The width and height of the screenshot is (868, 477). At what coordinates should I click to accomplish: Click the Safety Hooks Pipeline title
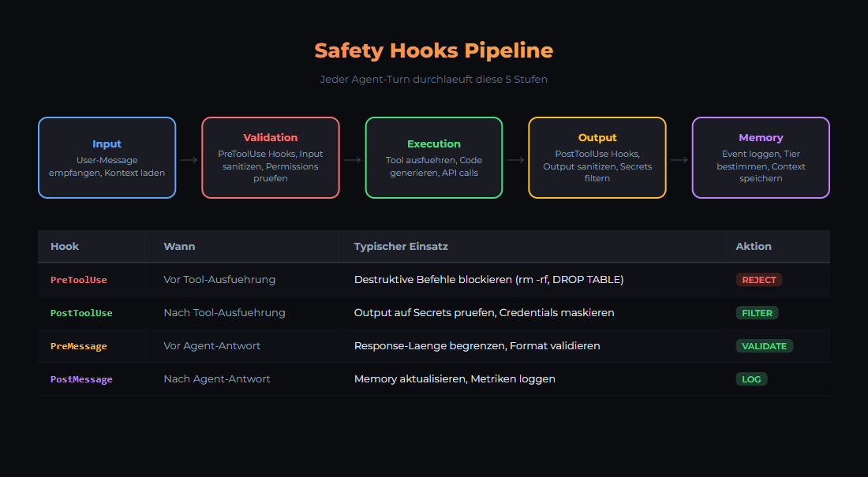[x=434, y=50]
